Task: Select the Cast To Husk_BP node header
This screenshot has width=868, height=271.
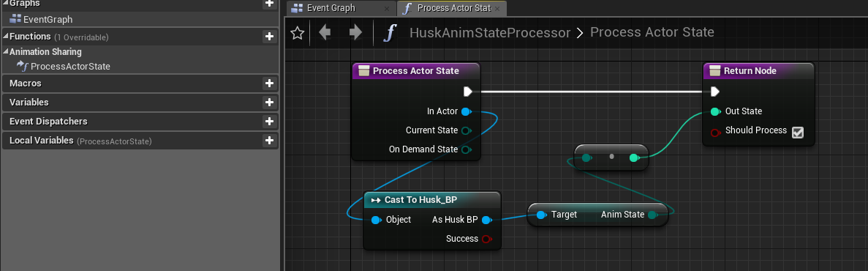Action: (431, 199)
